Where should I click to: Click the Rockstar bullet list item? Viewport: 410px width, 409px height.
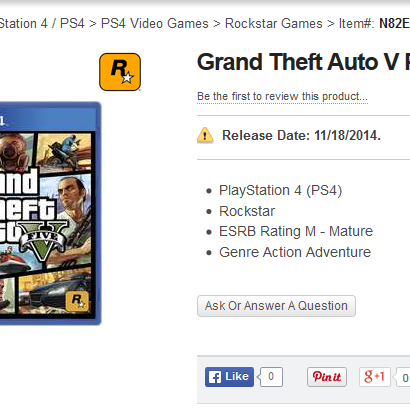click(247, 211)
